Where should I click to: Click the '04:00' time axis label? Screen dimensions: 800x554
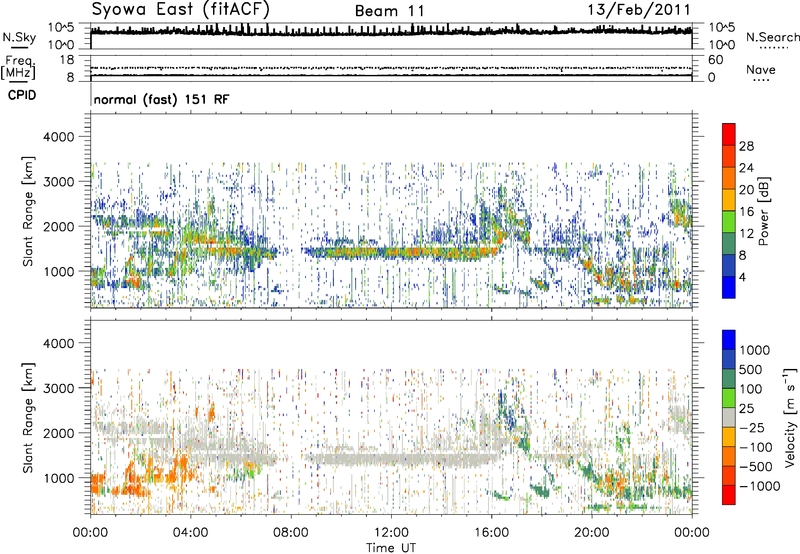[x=190, y=533]
